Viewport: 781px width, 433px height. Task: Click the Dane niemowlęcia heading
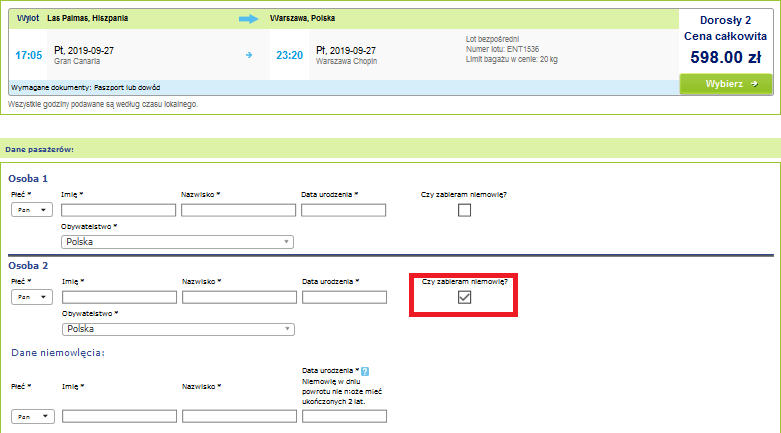(x=58, y=353)
